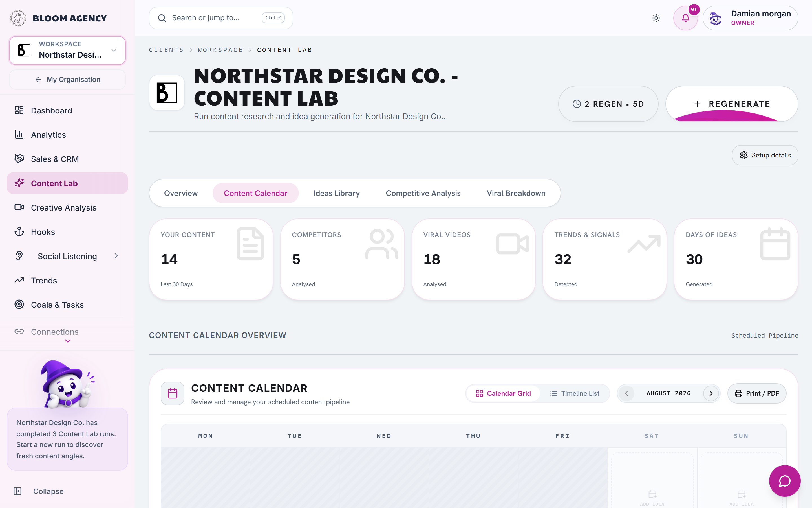
Task: Select the Content Calendar tab
Action: click(255, 193)
